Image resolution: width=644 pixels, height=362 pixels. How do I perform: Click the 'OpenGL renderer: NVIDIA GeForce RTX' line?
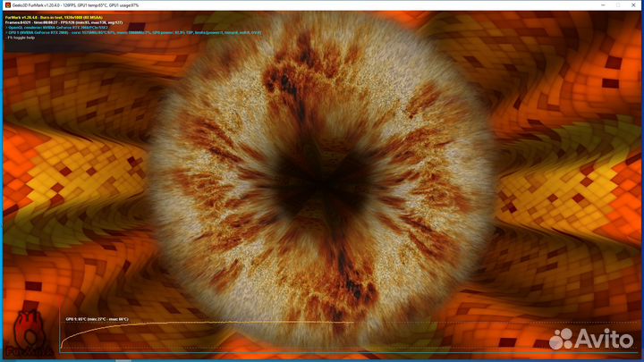pos(57,28)
